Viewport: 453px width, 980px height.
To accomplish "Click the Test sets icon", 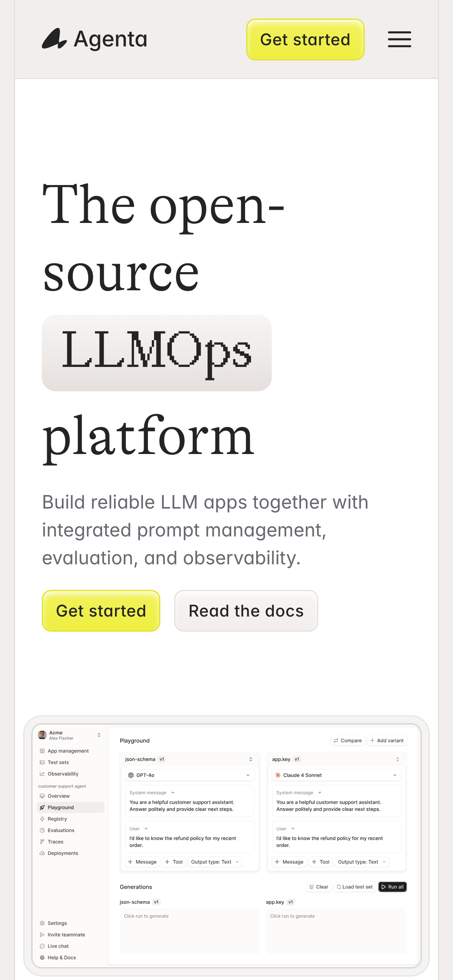I will [x=42, y=762].
